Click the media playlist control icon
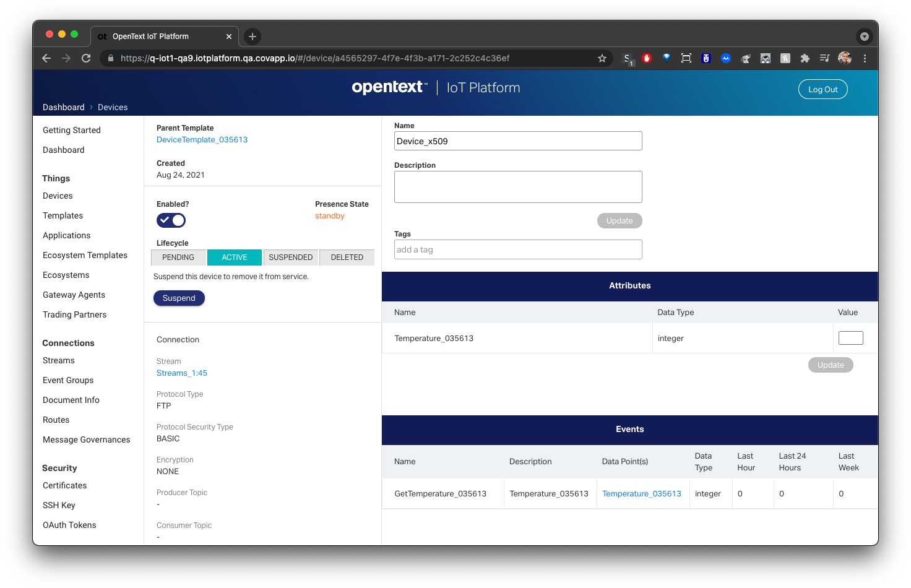 [824, 58]
